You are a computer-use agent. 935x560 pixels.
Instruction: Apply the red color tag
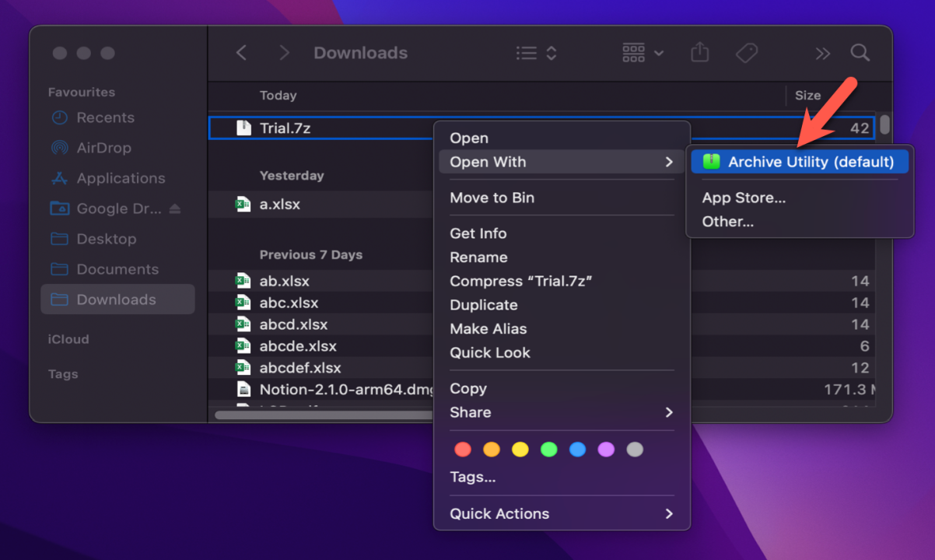(463, 450)
